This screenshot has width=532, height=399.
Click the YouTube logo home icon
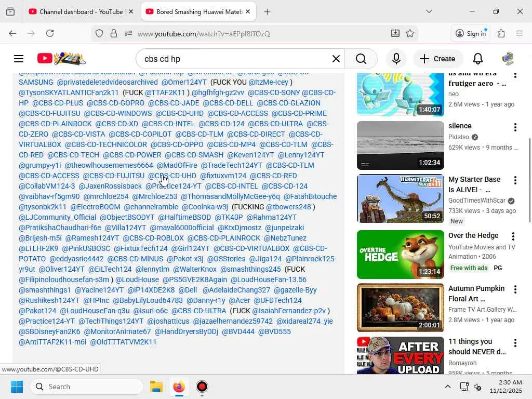(x=61, y=59)
